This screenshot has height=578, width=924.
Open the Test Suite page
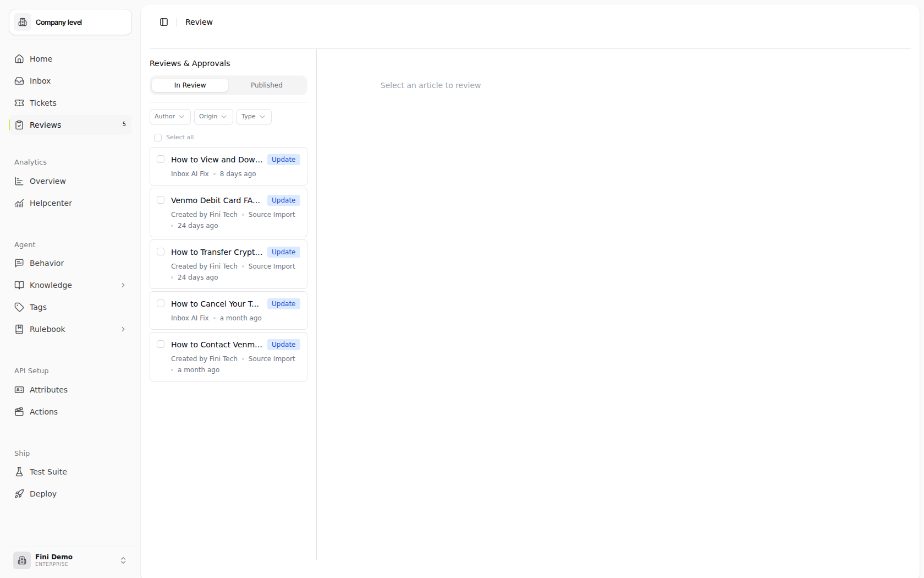pyautogui.click(x=70, y=472)
